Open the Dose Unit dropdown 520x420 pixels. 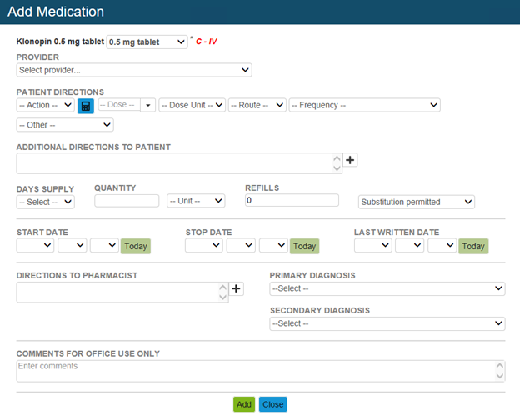(x=192, y=106)
